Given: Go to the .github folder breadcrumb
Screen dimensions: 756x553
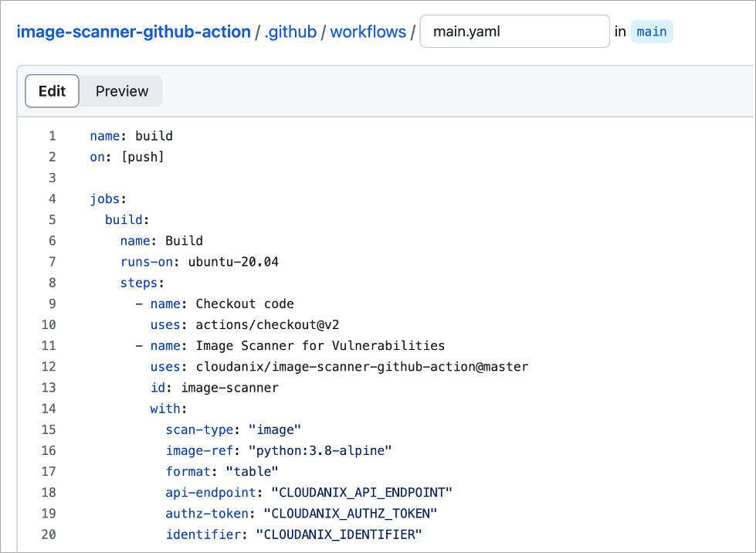Looking at the screenshot, I should [x=290, y=32].
